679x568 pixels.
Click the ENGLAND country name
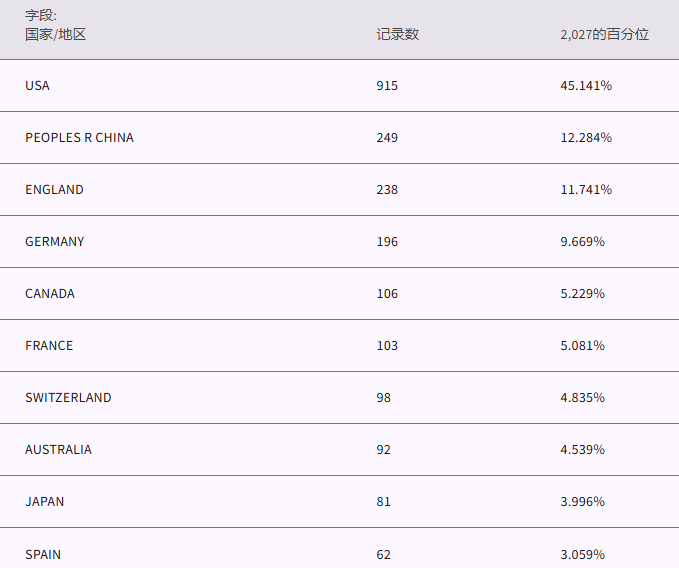pos(54,190)
